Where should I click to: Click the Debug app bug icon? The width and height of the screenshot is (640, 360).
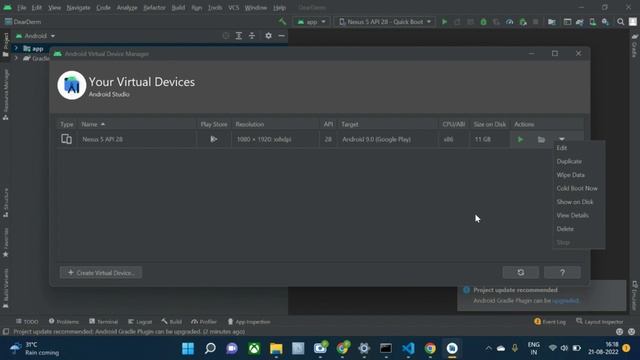[483, 22]
